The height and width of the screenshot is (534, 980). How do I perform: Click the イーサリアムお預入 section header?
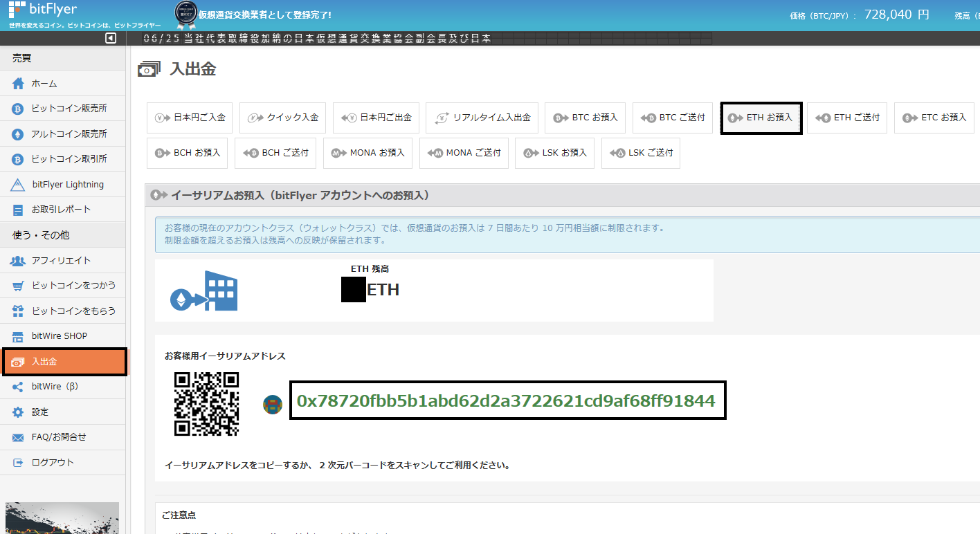coord(562,196)
